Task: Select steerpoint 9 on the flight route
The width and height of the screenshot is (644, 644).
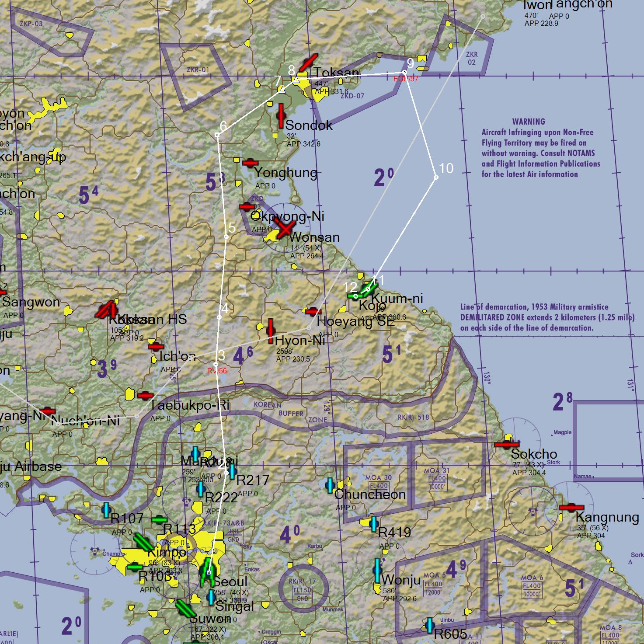Action: [x=404, y=71]
